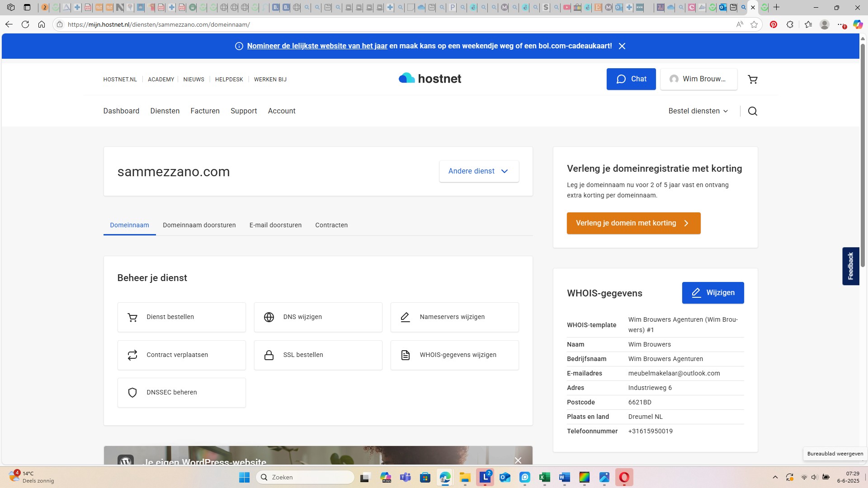Switch to E-mail doorsturen tab
Screen dimensions: 868x488
[x=275, y=225]
